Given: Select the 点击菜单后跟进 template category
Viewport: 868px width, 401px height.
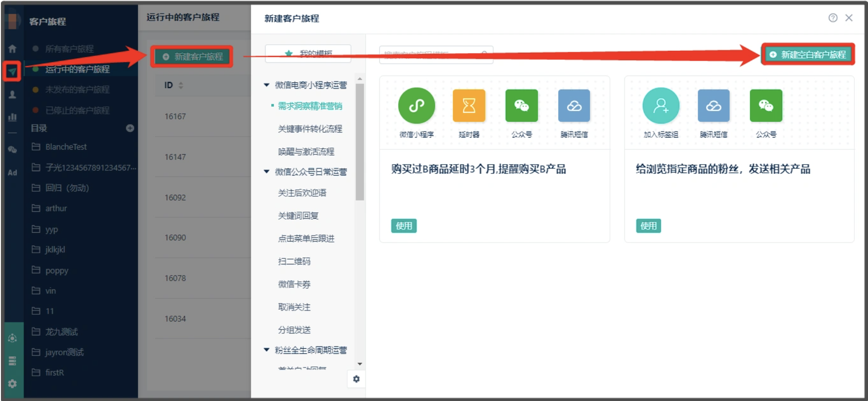Looking at the screenshot, I should pyautogui.click(x=306, y=238).
